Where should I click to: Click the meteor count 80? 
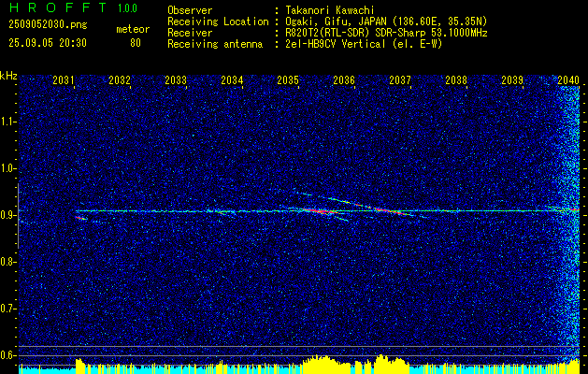click(x=136, y=43)
